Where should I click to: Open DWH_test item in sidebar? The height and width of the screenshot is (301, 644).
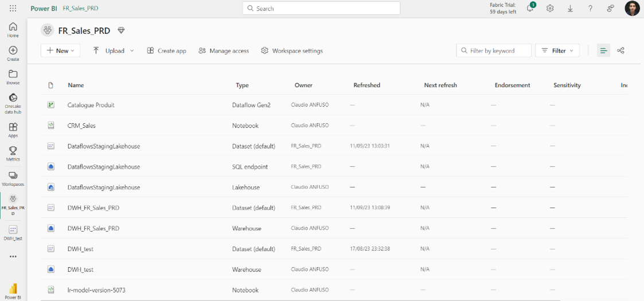point(13,232)
